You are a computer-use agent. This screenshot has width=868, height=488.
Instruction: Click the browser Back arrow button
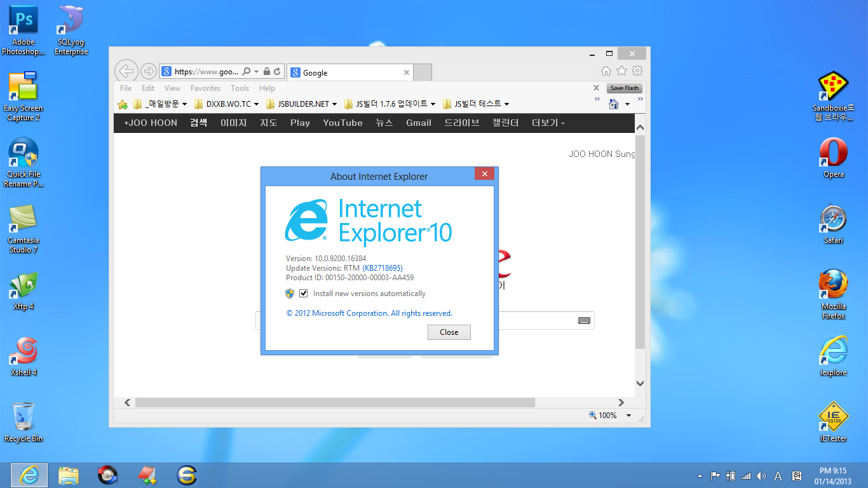[x=126, y=71]
